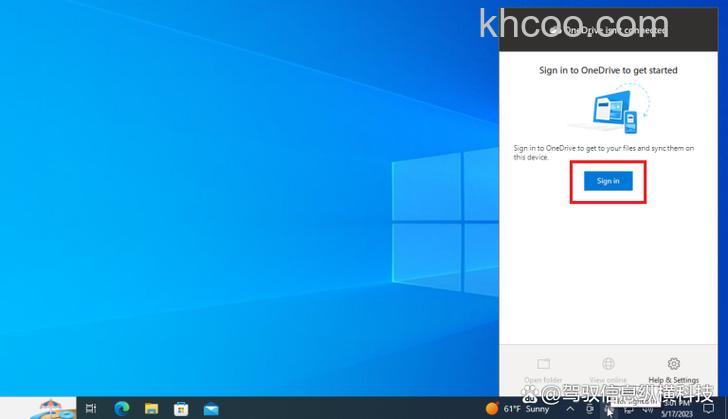Image resolution: width=728 pixels, height=419 pixels.
Task: Open the Mail app from the taskbar
Action: point(211,409)
